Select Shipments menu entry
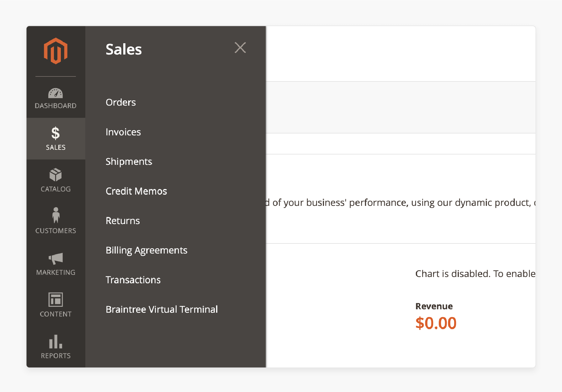 coord(129,161)
